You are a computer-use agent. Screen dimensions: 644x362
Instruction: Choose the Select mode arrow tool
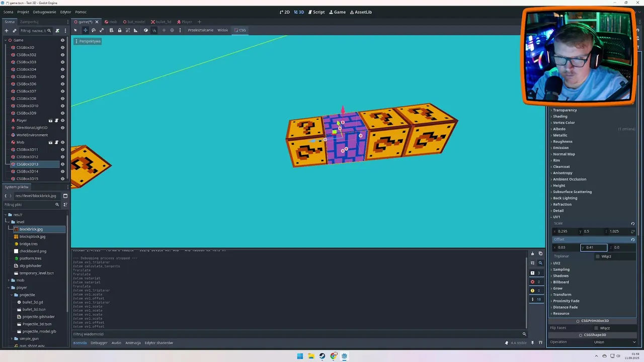point(75,30)
